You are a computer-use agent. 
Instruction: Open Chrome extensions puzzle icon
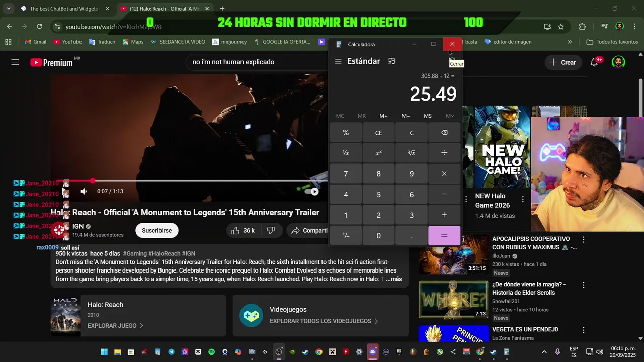coord(582,27)
